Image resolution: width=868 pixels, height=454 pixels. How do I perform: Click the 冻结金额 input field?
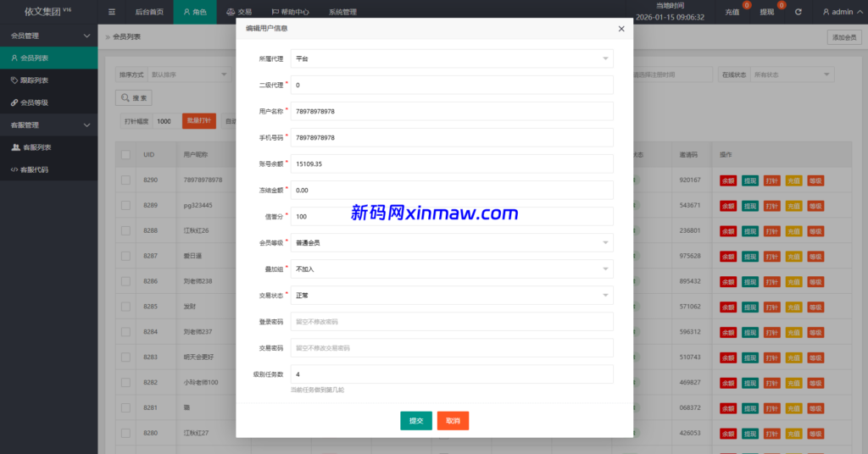click(x=452, y=191)
